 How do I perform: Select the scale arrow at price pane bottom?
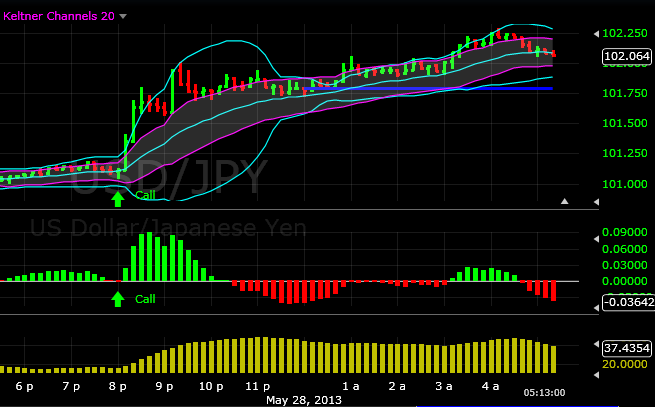tap(597, 202)
